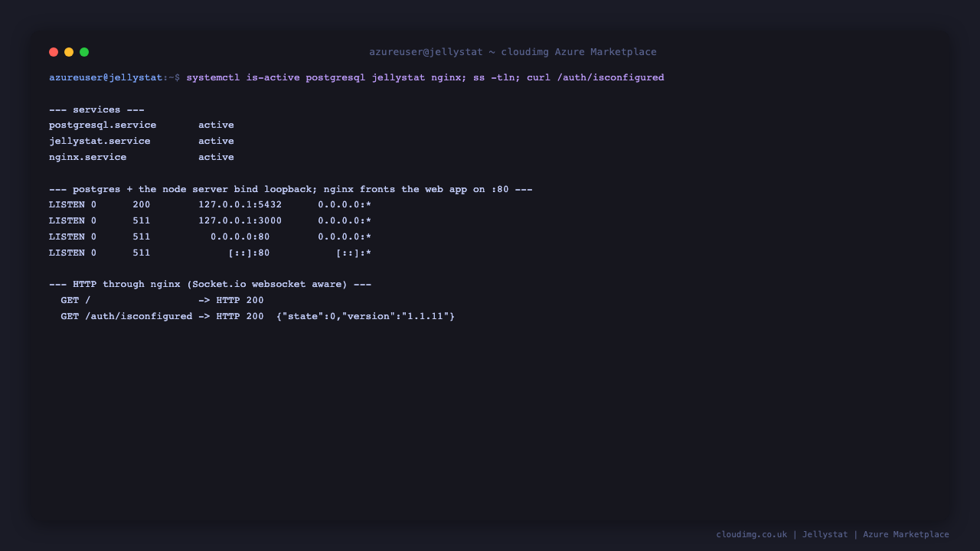Click the '[::]:*' peer address
The image size is (980, 551).
354,253
